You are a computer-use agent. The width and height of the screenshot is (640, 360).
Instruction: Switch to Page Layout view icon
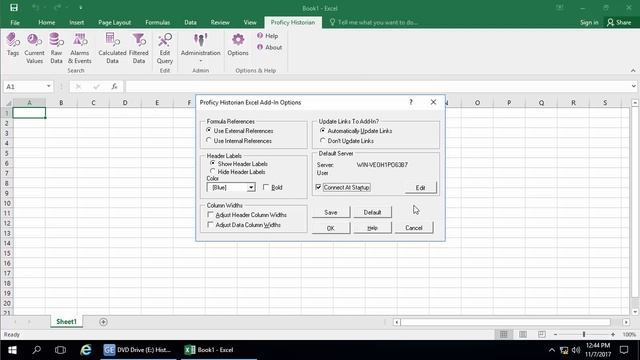[x=523, y=334]
